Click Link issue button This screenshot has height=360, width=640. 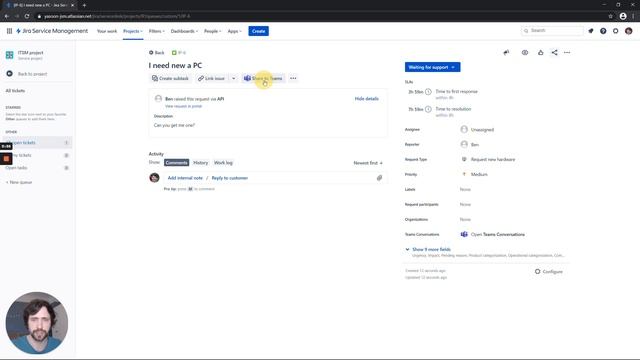[211, 78]
